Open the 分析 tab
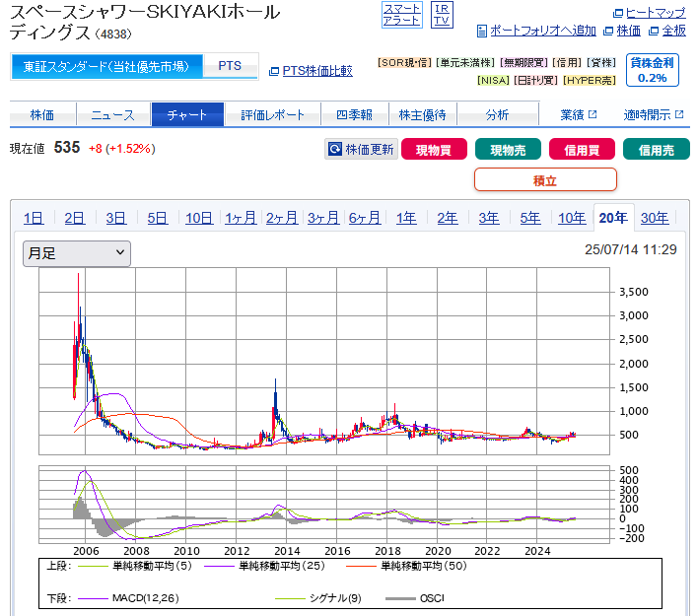 click(x=497, y=115)
